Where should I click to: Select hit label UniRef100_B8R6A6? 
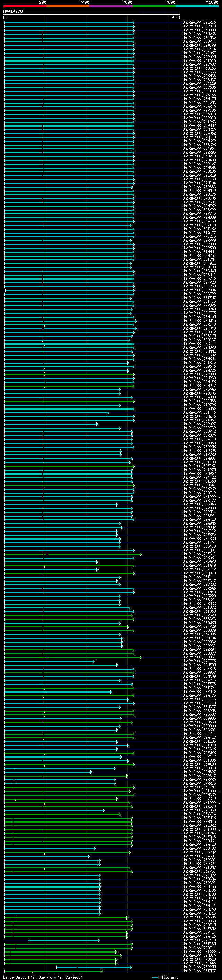point(199,588)
